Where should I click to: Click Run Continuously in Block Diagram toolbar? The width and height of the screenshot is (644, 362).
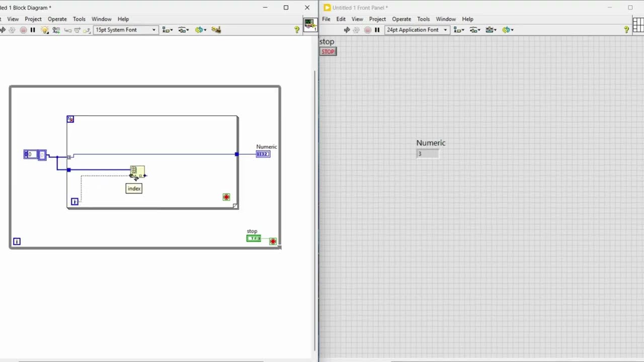pos(13,30)
